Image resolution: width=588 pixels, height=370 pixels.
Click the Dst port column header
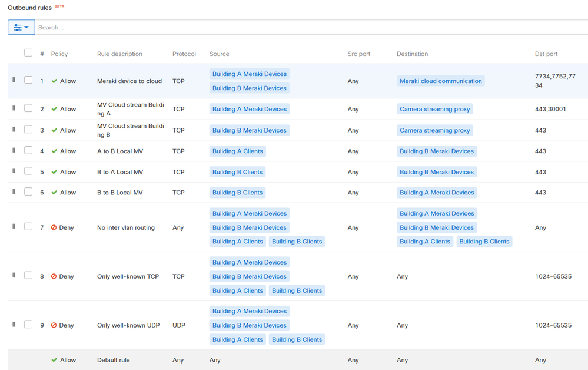tap(546, 54)
